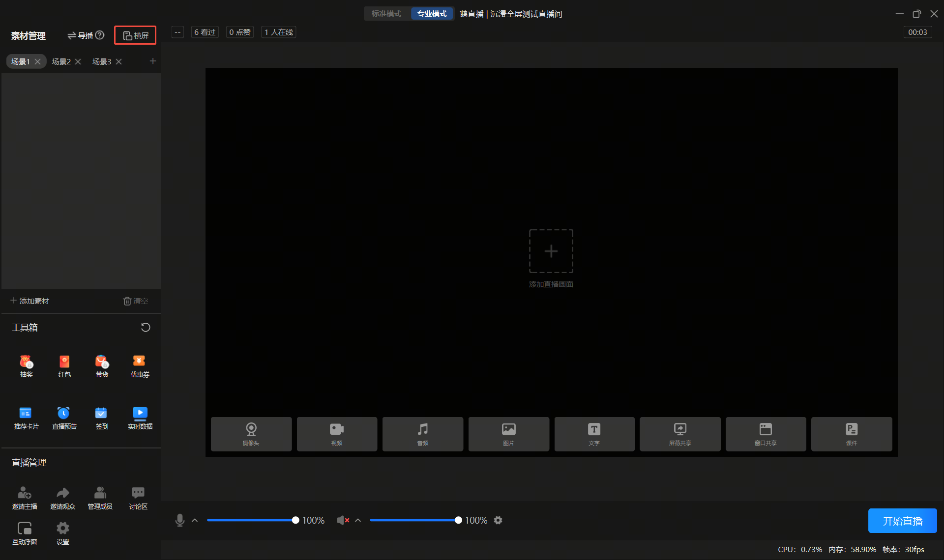Screen dimensions: 944x560
Task: Expand microphone device options chevron
Action: 195,520
